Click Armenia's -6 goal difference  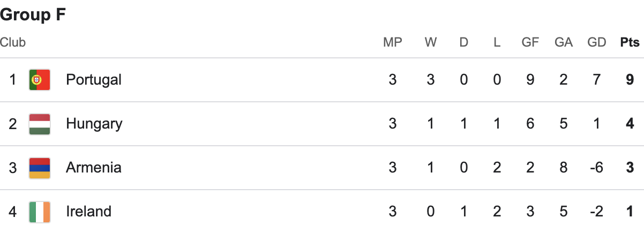pyautogui.click(x=596, y=168)
